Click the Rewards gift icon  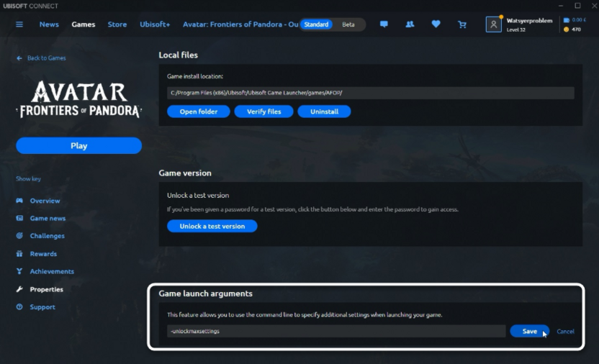click(19, 254)
